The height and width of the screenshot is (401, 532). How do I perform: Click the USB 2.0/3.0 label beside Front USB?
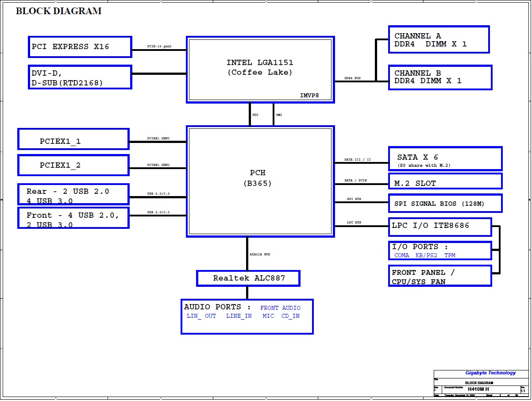(158, 212)
